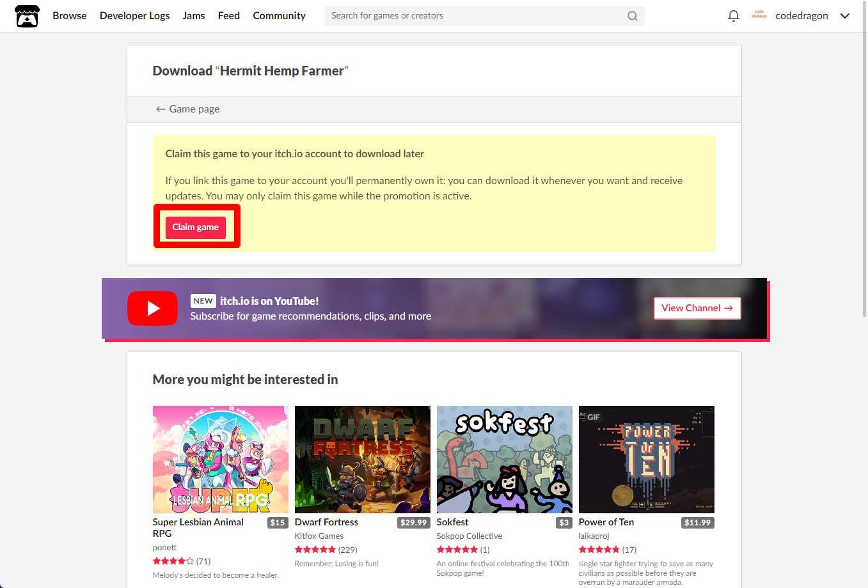This screenshot has height=588, width=868.
Task: Open Dwarf Fortress cover image
Action: point(363,460)
